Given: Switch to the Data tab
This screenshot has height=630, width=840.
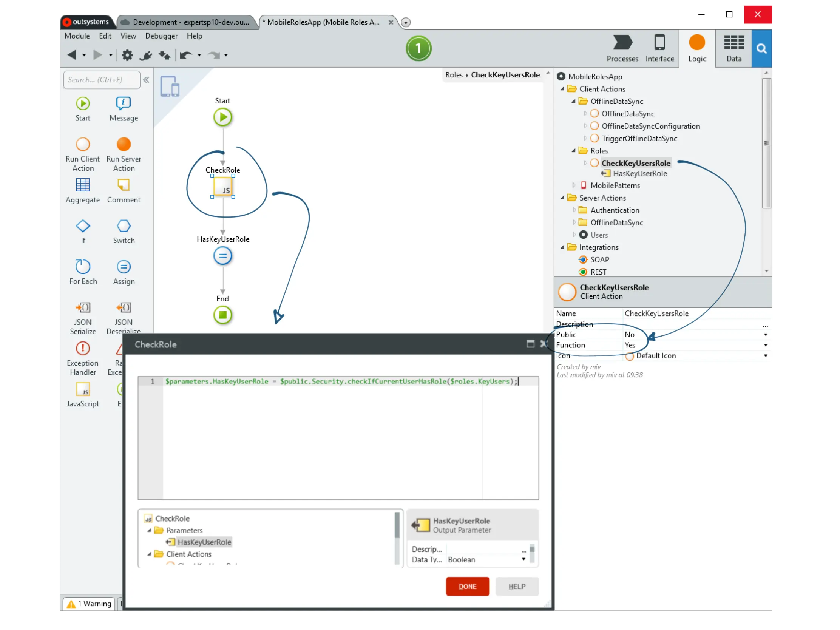Looking at the screenshot, I should [733, 49].
